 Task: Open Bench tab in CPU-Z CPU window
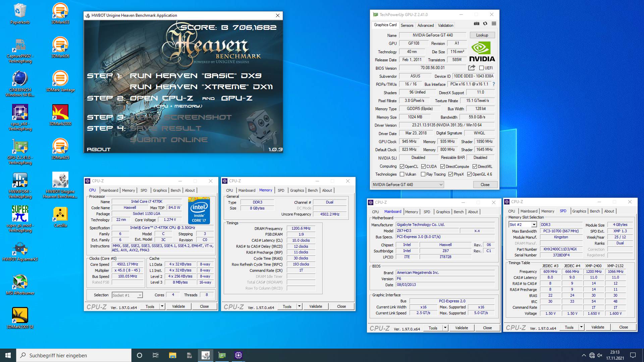[x=175, y=190]
